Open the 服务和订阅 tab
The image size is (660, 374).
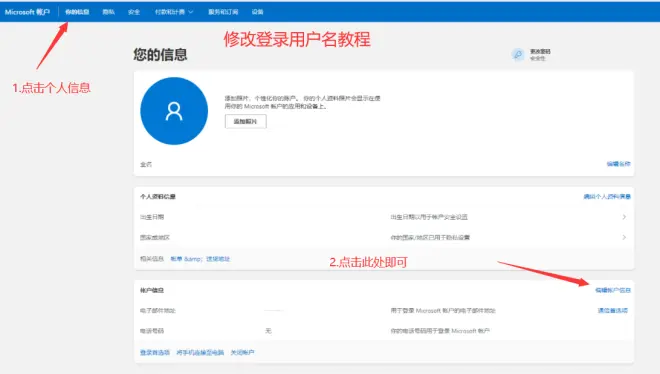[x=223, y=12]
